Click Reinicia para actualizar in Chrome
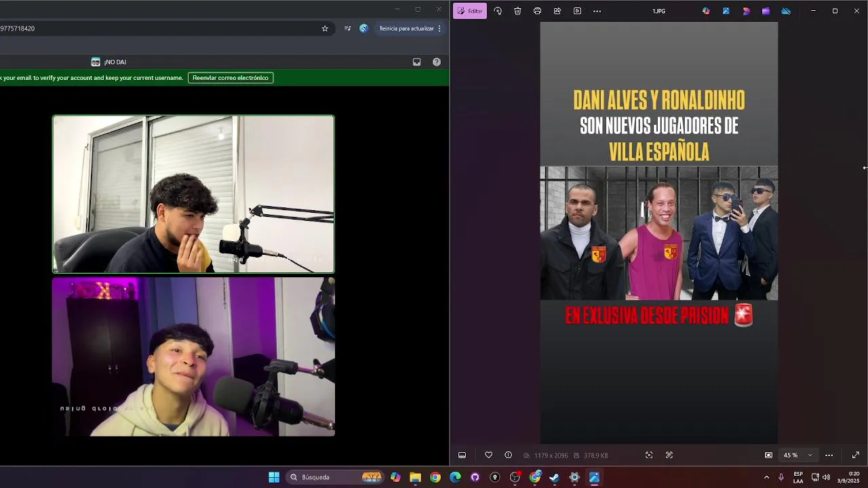This screenshot has height=488, width=868. [406, 28]
